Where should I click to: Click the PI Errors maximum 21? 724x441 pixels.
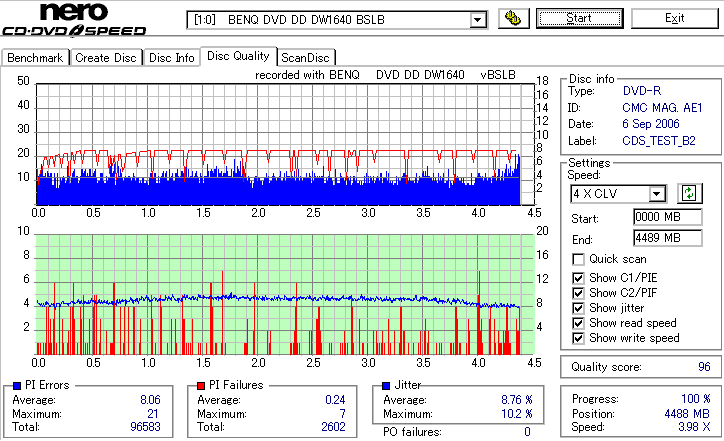(153, 414)
